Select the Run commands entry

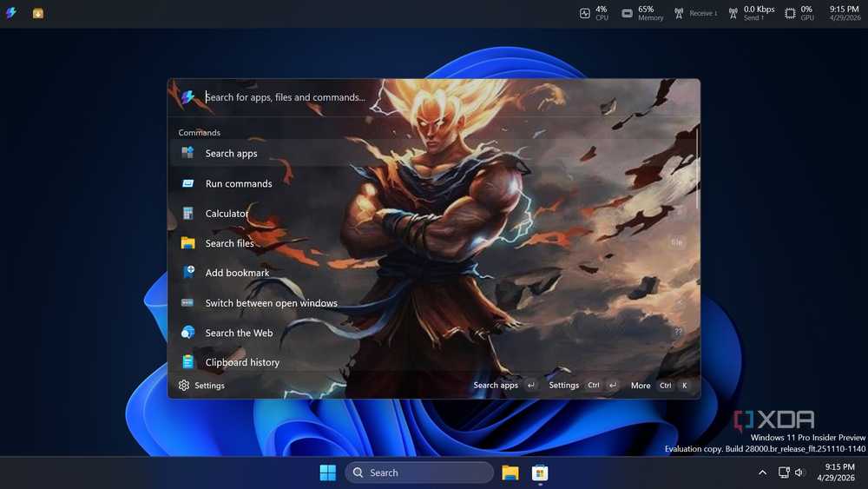(x=433, y=183)
